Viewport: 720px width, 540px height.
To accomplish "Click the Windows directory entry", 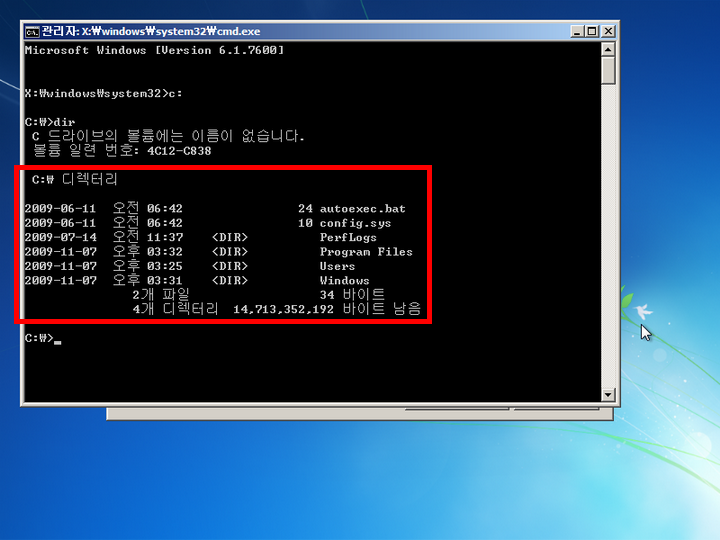I will click(344, 281).
